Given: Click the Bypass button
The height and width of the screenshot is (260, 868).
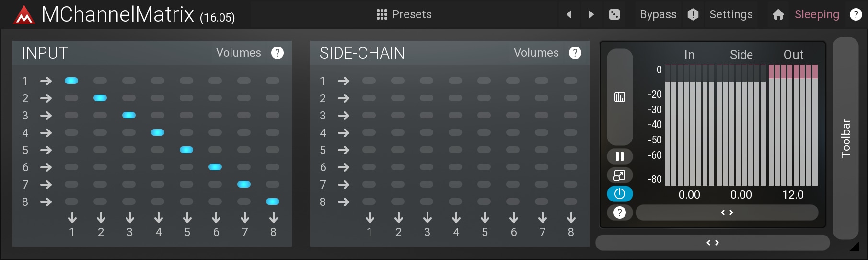Looking at the screenshot, I should point(658,14).
